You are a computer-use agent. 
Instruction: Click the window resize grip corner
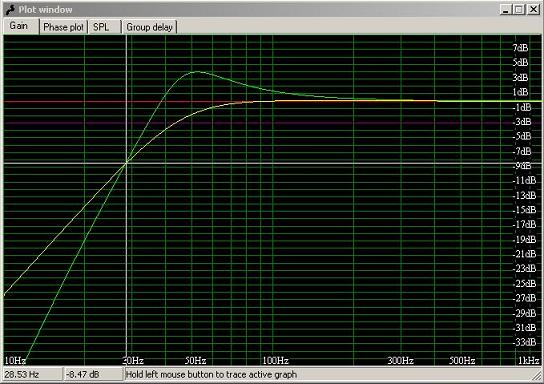(x=536, y=375)
